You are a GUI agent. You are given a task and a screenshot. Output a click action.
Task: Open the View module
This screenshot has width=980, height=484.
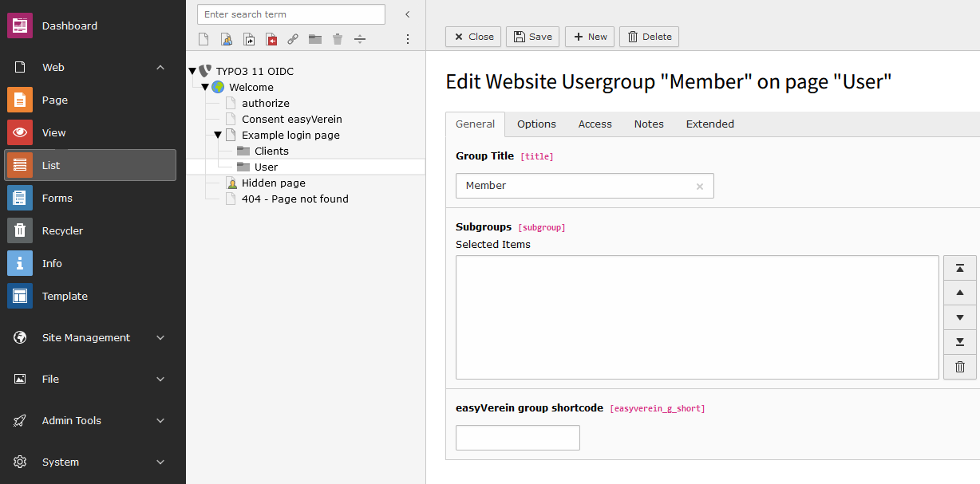tap(89, 132)
